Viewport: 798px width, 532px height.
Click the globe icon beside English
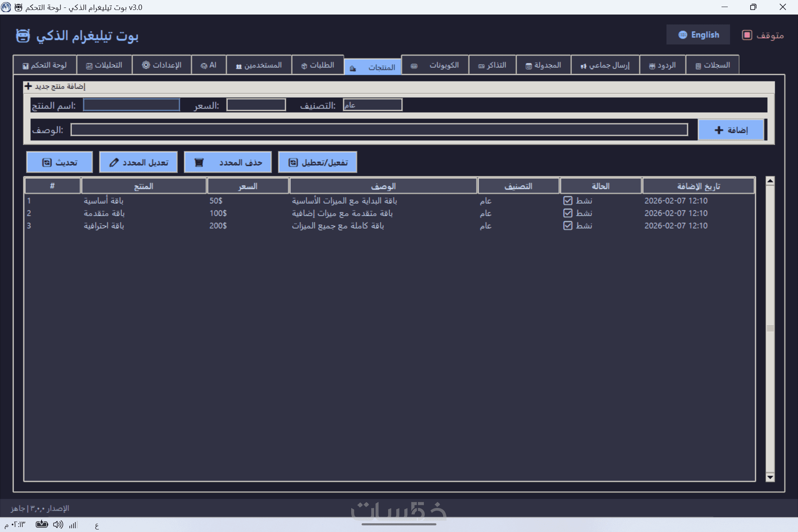tap(682, 35)
